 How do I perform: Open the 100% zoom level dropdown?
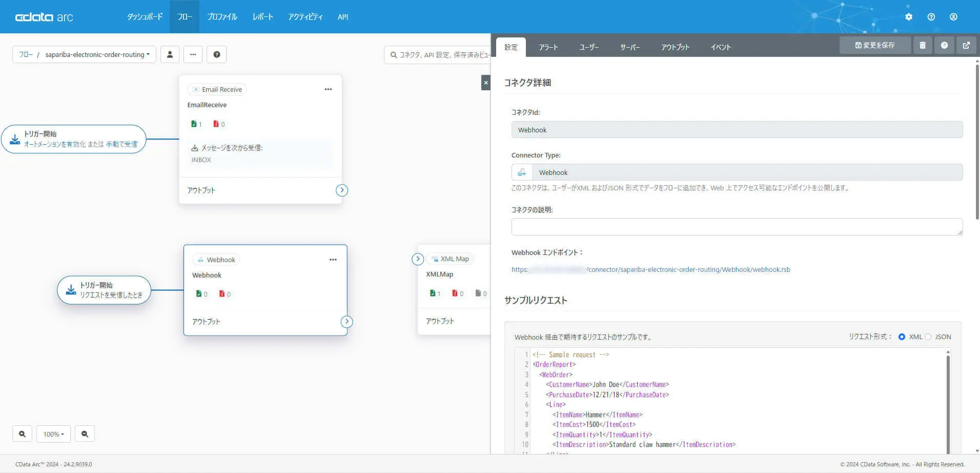53,434
